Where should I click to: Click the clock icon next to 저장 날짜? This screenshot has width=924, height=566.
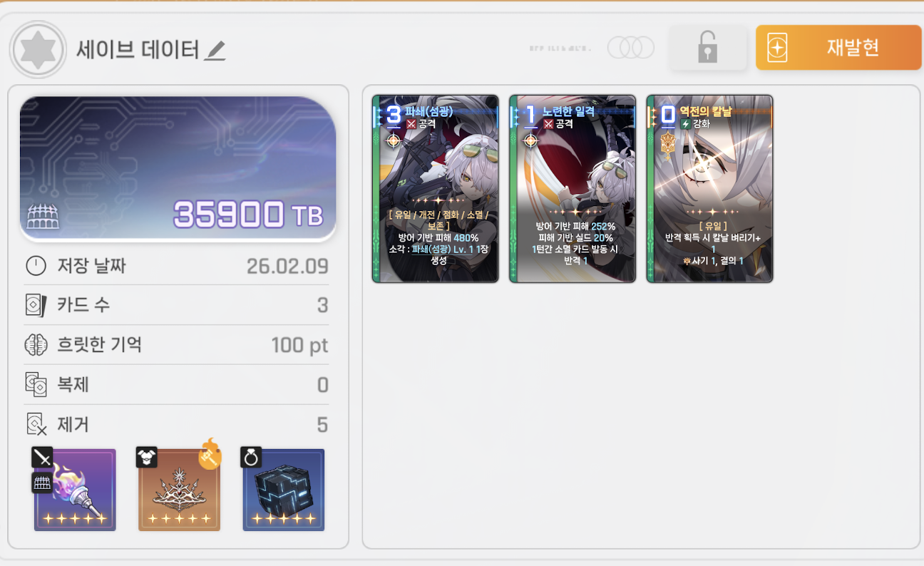click(x=36, y=267)
